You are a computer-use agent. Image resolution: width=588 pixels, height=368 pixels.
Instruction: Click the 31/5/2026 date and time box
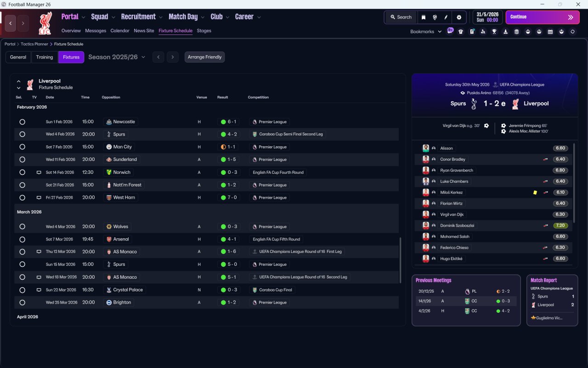(487, 17)
